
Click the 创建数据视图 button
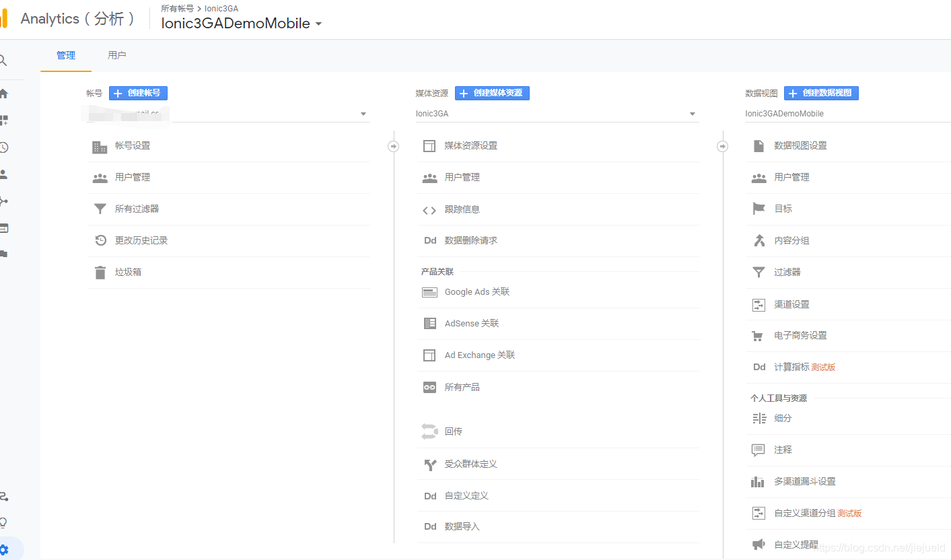pos(821,93)
